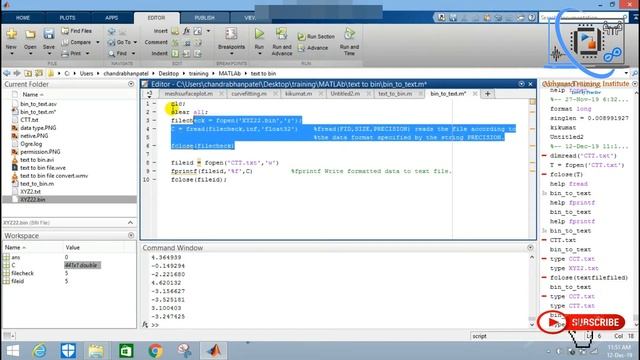Select XYZ22.bin in Current Folder
This screenshot has height=360, width=640.
[69, 200]
